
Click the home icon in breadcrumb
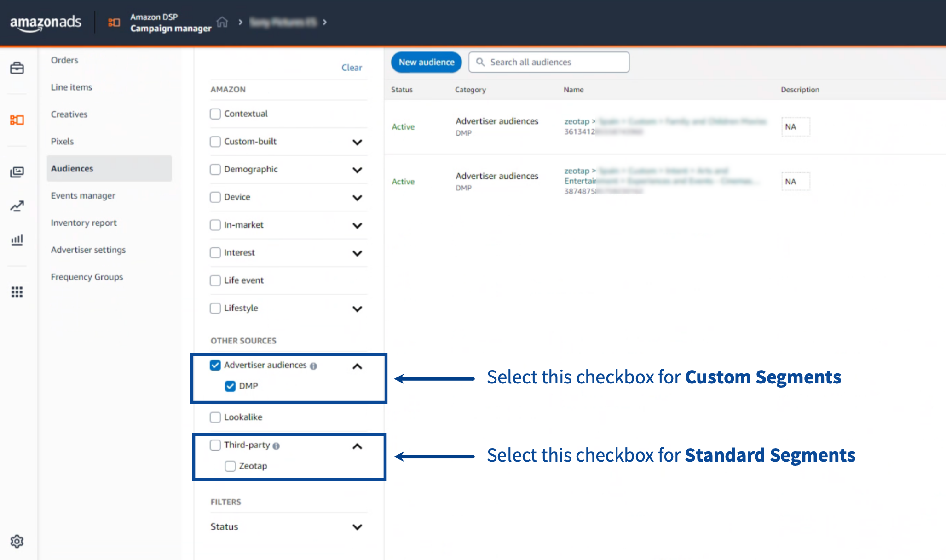point(222,22)
